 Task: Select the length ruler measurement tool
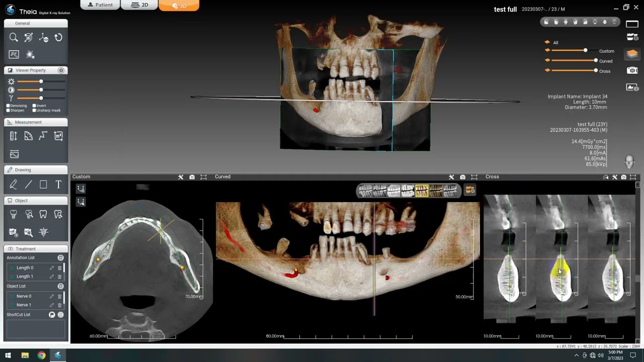pyautogui.click(x=14, y=136)
